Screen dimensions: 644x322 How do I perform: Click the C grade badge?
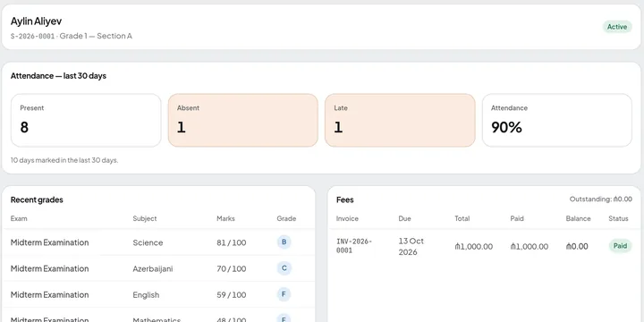(284, 268)
